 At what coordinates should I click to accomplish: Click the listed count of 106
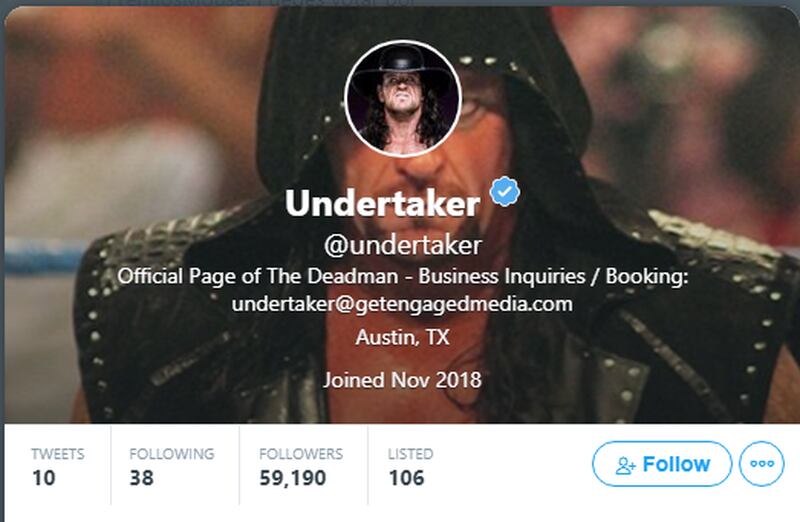click(407, 478)
